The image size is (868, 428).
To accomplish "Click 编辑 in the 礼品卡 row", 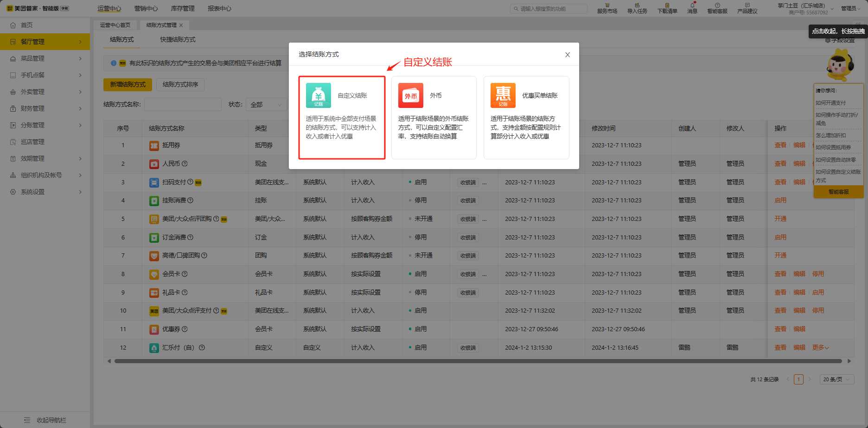I will (x=799, y=292).
